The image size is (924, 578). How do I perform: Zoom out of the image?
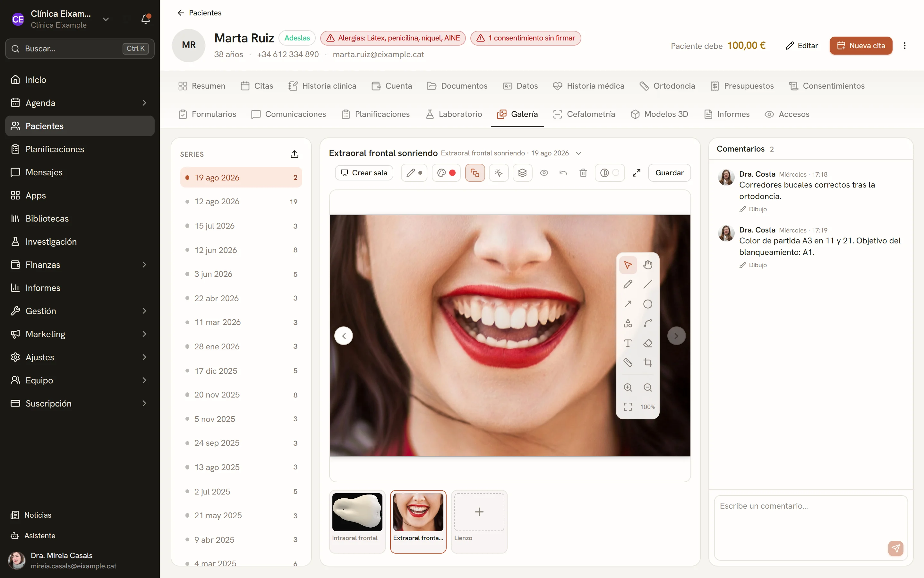click(x=647, y=388)
